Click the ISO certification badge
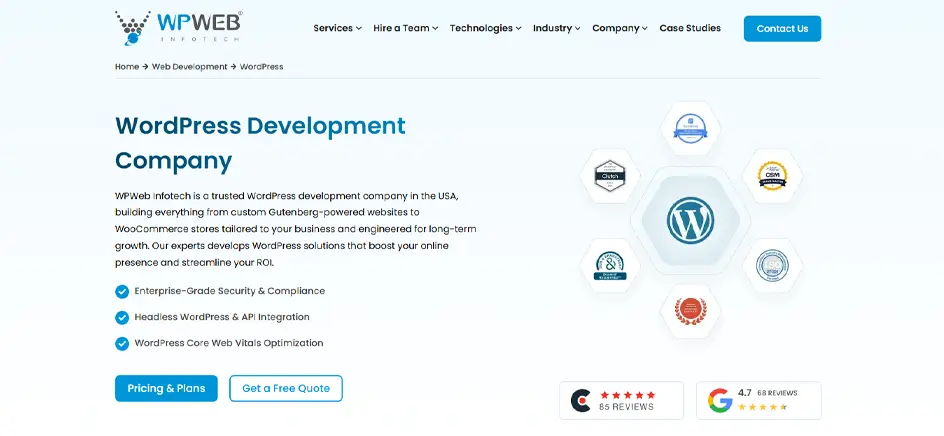This screenshot has height=436, width=944. coord(772,266)
